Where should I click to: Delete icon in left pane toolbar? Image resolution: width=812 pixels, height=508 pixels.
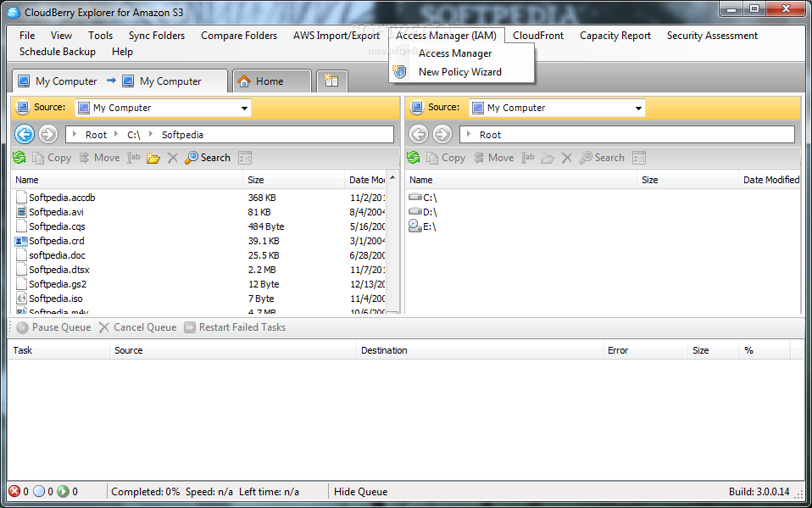pos(173,158)
